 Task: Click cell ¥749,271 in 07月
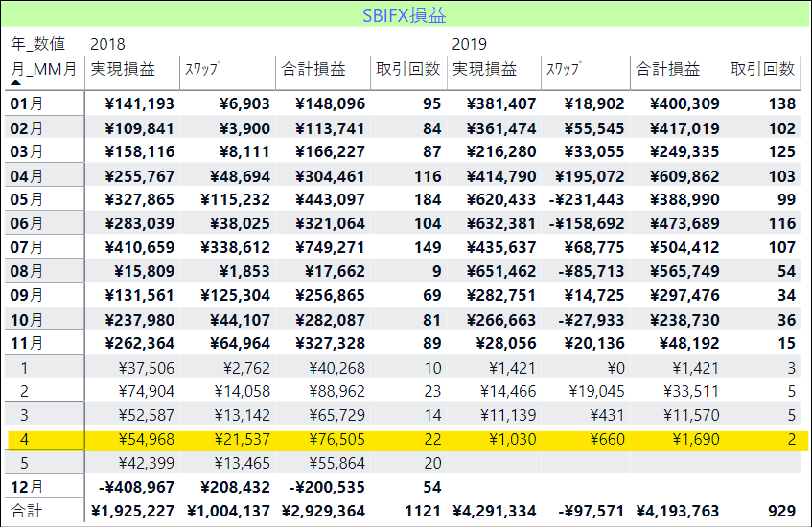pos(331,247)
